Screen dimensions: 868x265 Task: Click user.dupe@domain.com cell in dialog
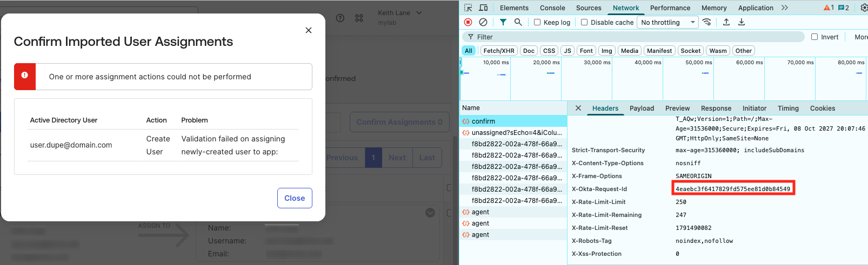click(x=71, y=145)
